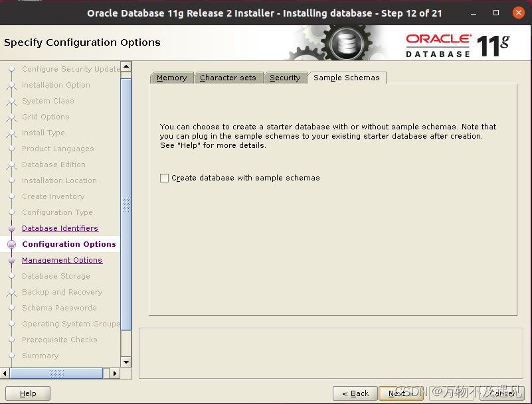Tick 'Create database with sample schemas' checkbox

[x=164, y=178]
